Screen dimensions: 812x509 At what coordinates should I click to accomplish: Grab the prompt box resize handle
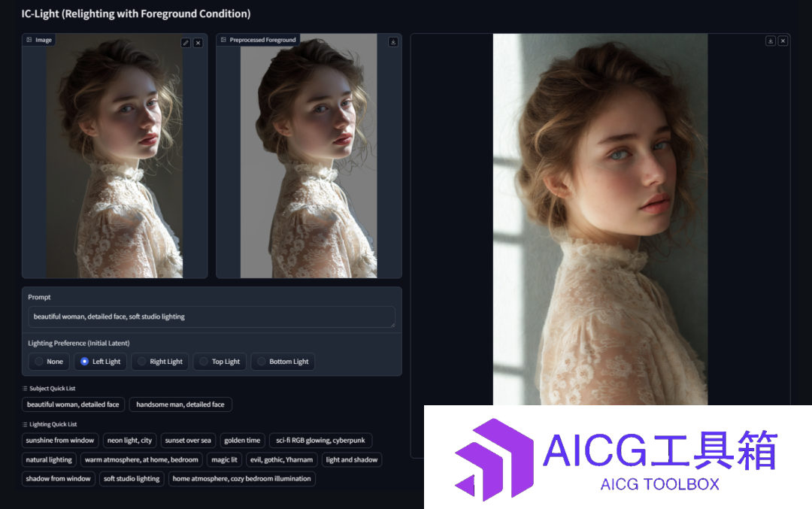pos(392,325)
